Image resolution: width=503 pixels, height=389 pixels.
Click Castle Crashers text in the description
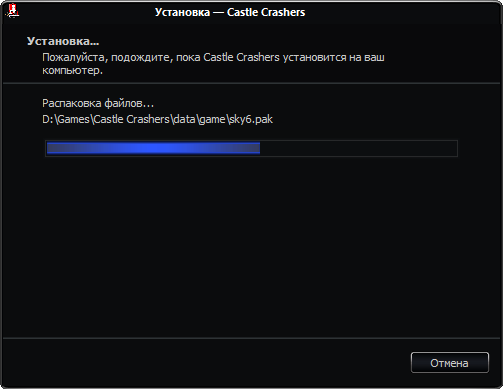(241, 57)
